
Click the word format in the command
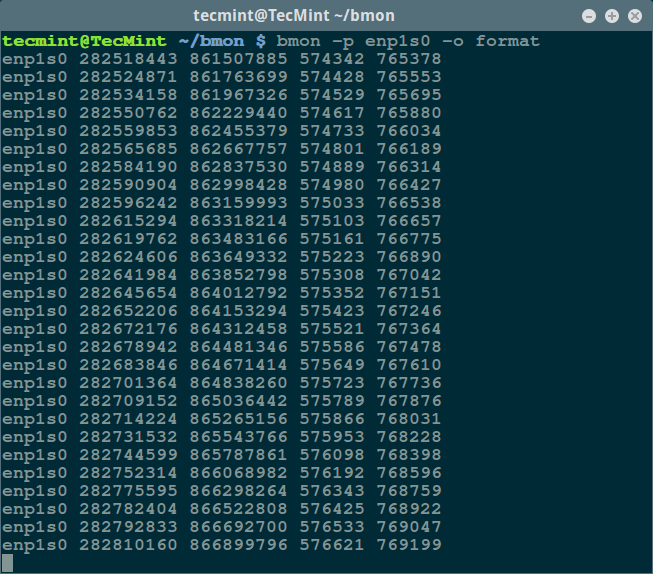tap(507, 41)
